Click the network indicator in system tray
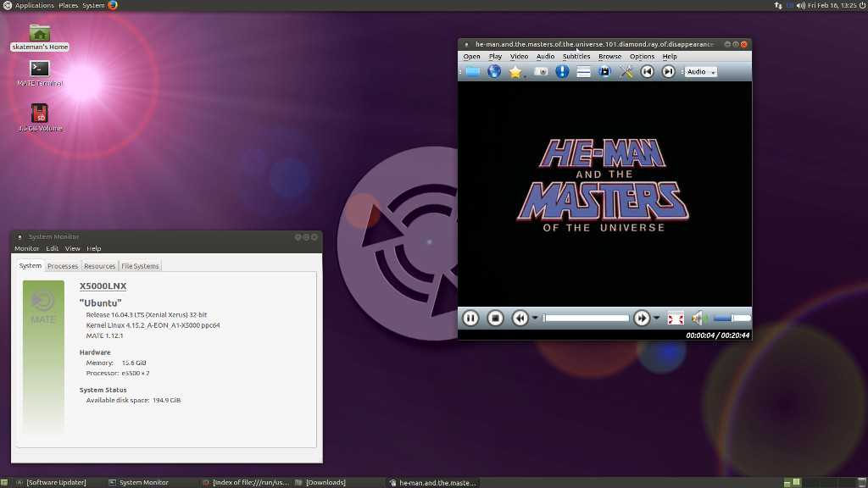 pyautogui.click(x=778, y=6)
